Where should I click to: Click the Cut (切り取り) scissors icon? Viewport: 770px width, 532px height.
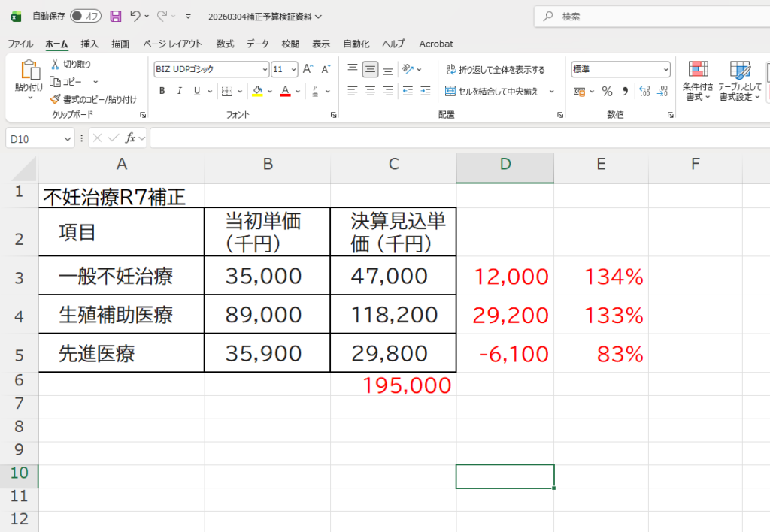coord(55,65)
